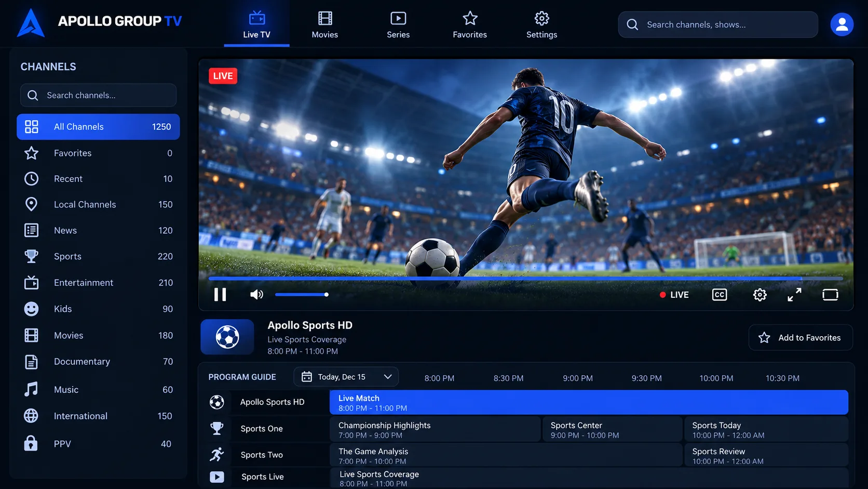Select Sports Center 9:00 PM program
This screenshot has width=868, height=489.
612,430
